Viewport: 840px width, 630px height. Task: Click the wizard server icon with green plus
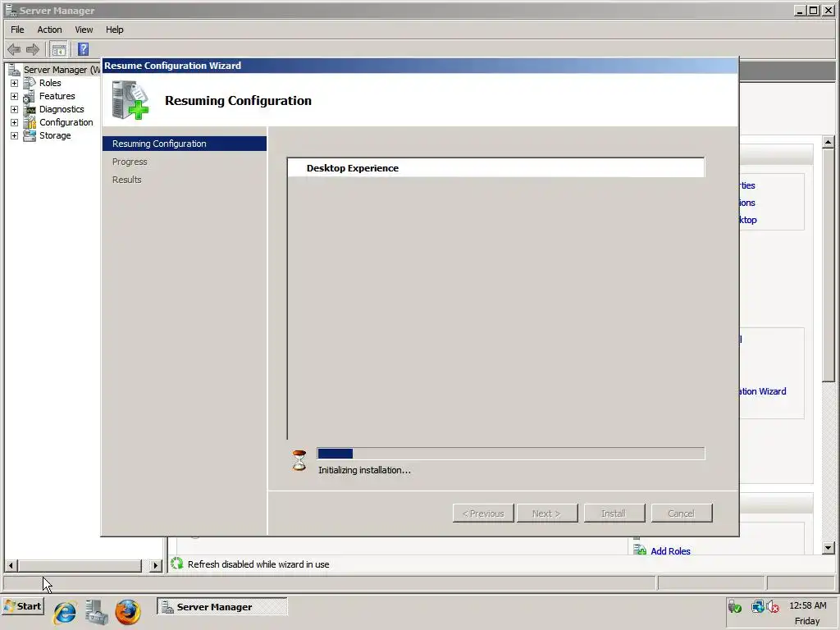tap(130, 100)
